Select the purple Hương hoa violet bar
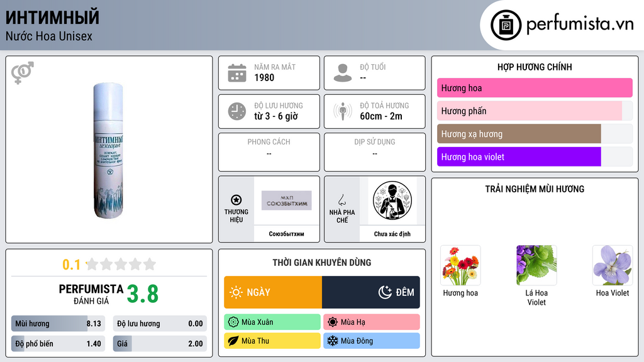 (x=535, y=156)
